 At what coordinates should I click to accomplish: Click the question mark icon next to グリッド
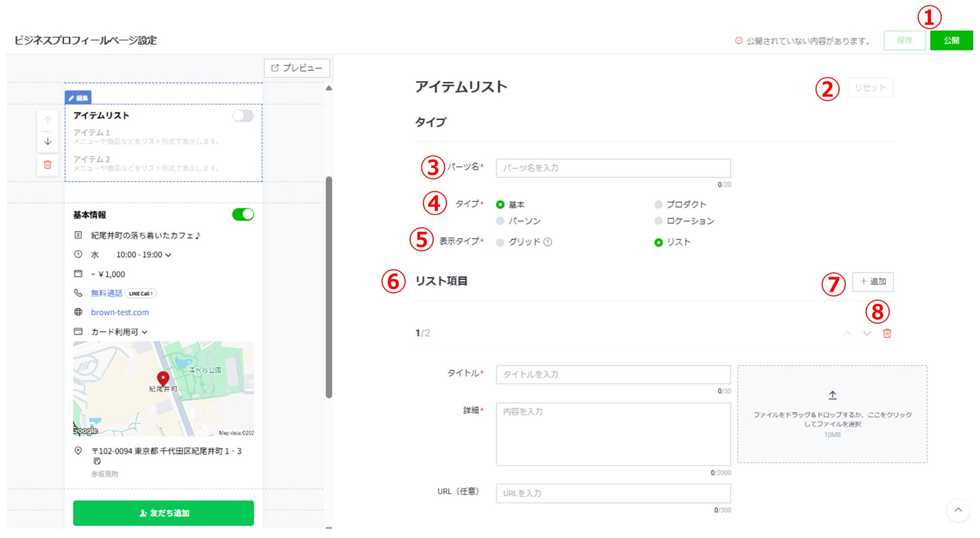[x=547, y=242]
